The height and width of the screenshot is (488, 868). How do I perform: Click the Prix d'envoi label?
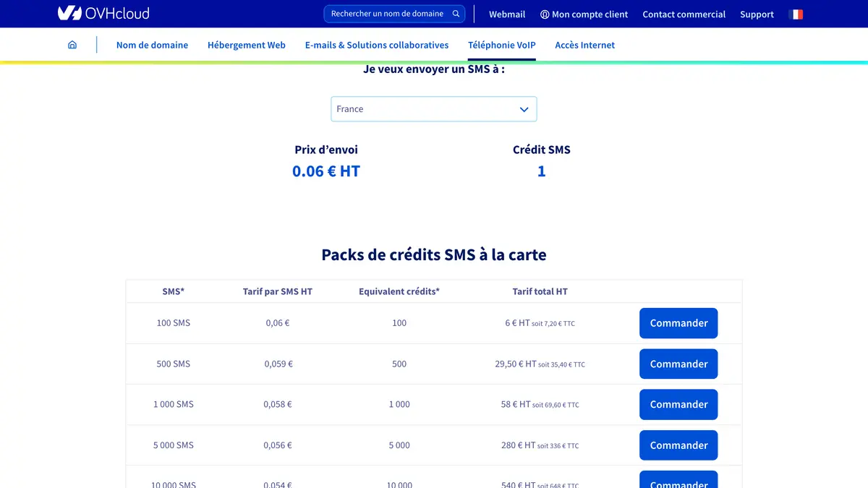(326, 150)
